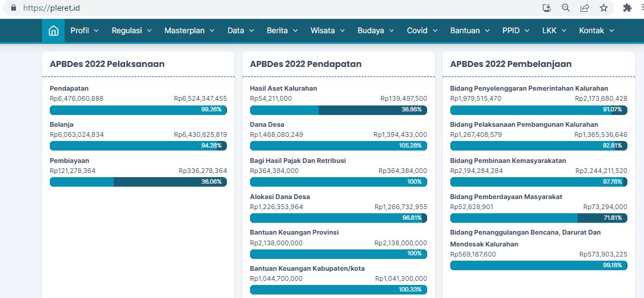Image resolution: width=644 pixels, height=298 pixels.
Task: Click the home icon in navbar
Action: 53,31
